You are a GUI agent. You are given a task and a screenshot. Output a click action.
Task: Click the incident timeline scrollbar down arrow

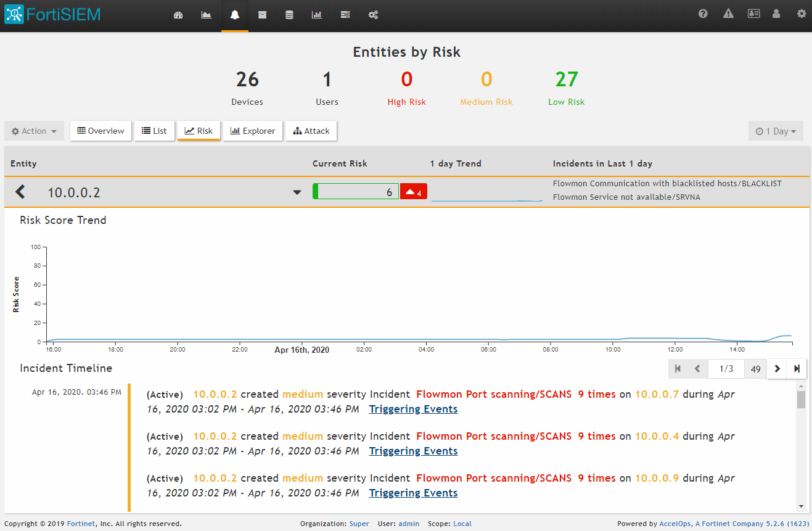pos(801,506)
